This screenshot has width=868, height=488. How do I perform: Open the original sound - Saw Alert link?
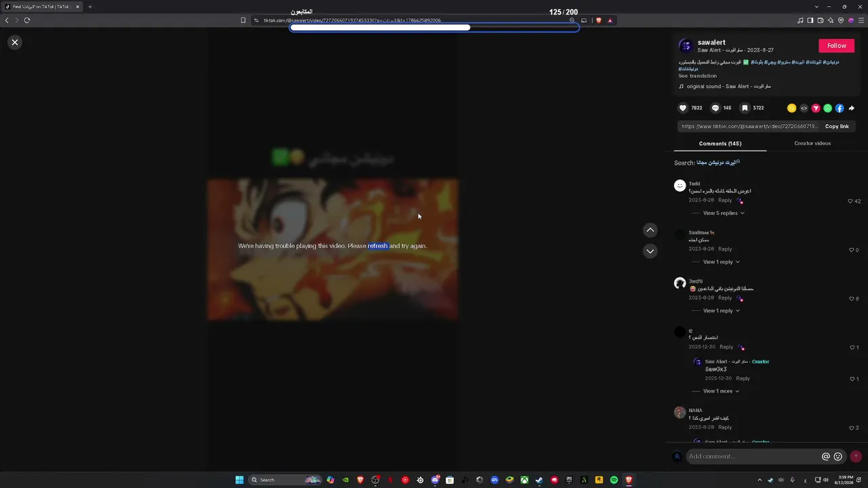(x=728, y=87)
